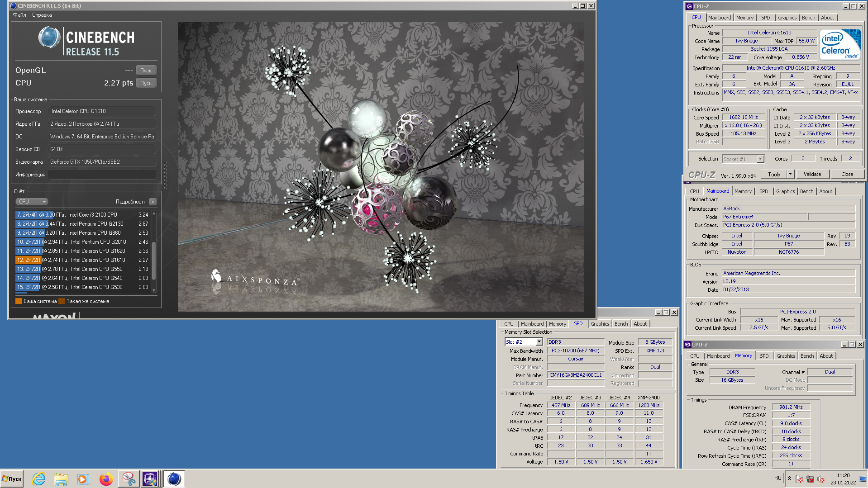Show hidden tray icons arrow
868x488 pixels.
point(789,478)
